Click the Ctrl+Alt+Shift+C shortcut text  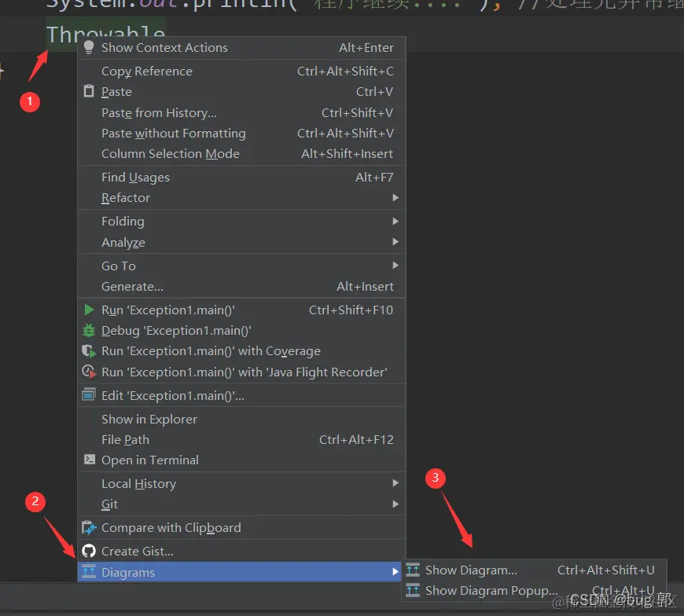click(345, 71)
